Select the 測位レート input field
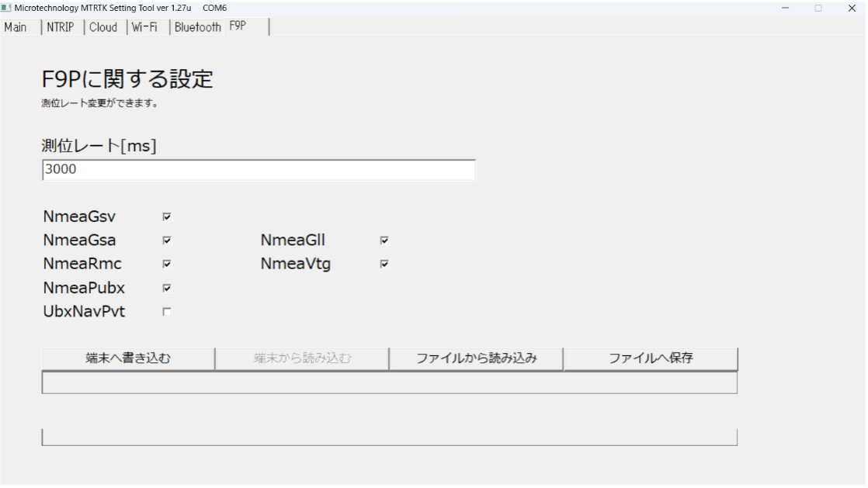 tap(259, 169)
